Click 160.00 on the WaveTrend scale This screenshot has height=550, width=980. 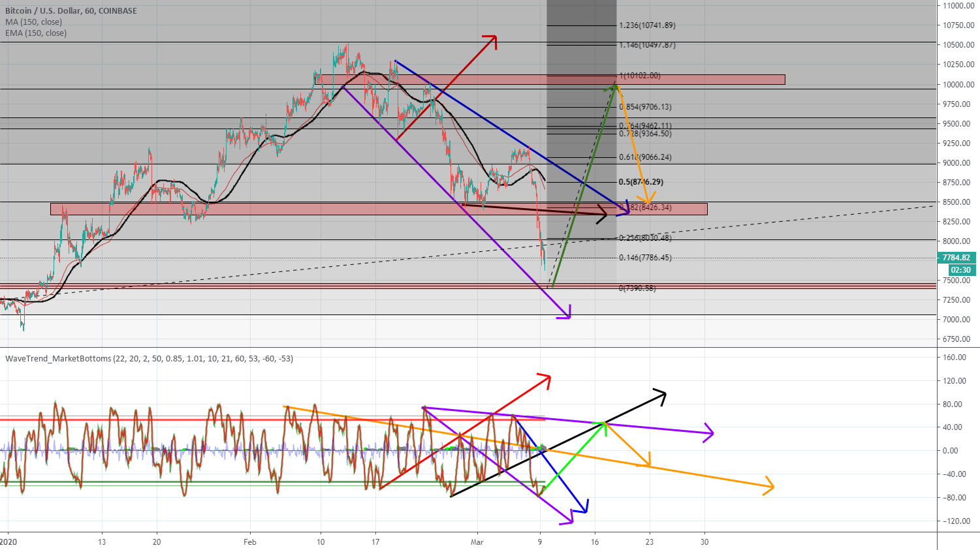pyautogui.click(x=955, y=358)
